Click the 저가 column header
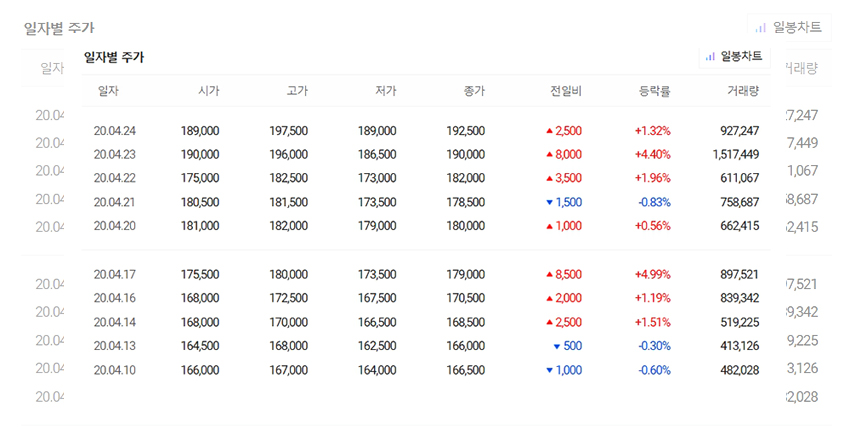 385,91
